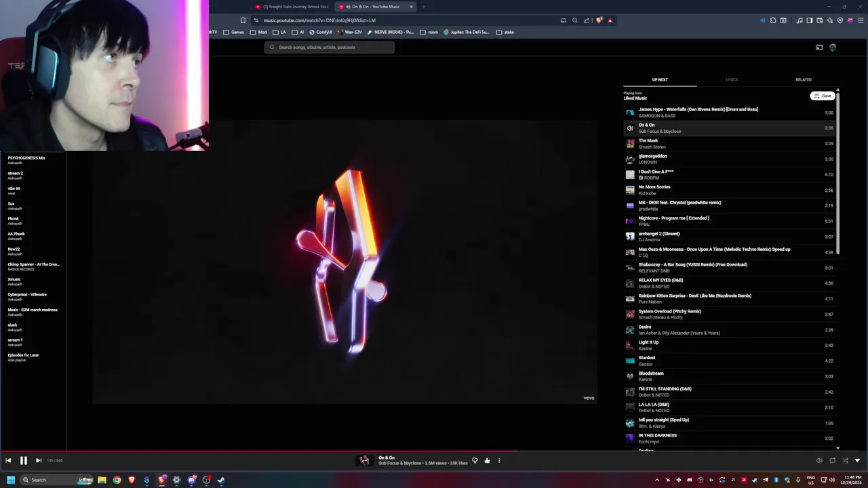
Task: Open the Mod bookmarks folder
Action: tap(258, 32)
